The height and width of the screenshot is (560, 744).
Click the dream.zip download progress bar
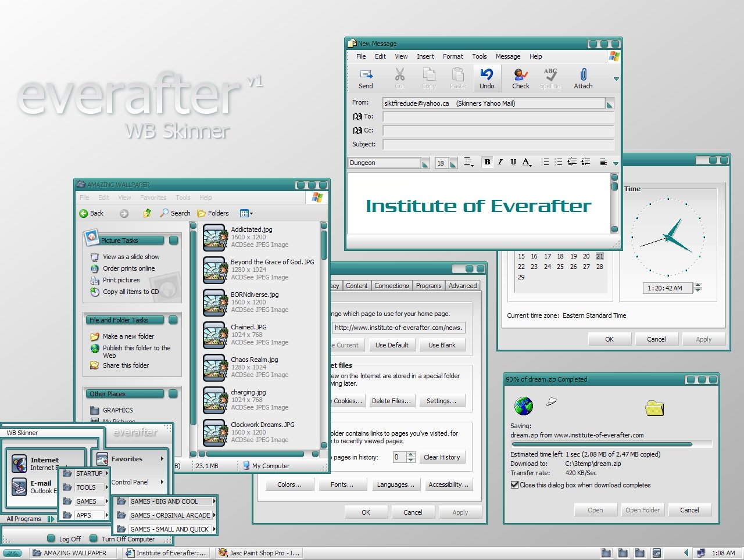point(611,444)
